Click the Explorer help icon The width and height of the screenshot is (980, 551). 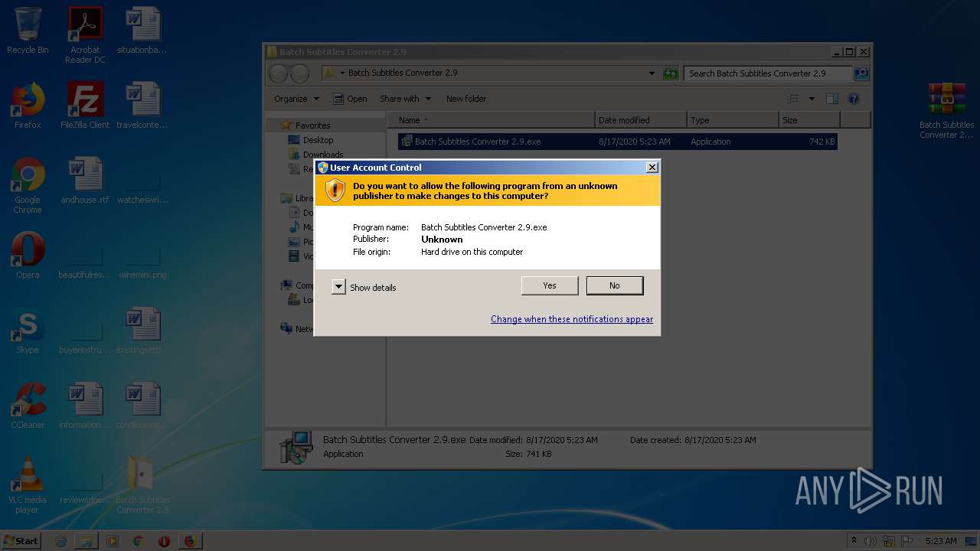click(x=854, y=99)
